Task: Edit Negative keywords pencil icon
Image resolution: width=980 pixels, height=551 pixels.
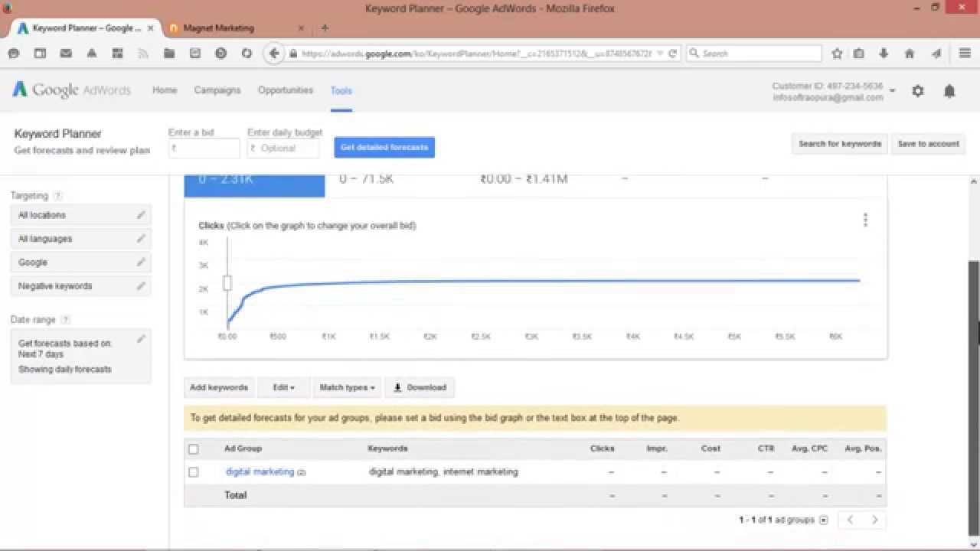Action: tap(141, 286)
